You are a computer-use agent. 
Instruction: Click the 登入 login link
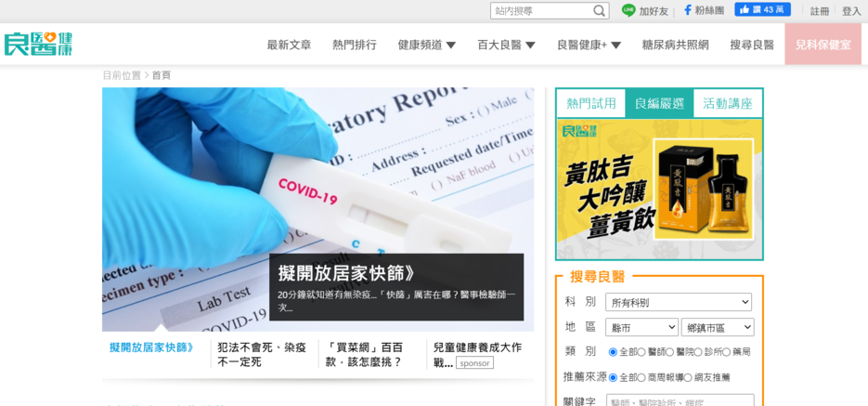(x=851, y=11)
